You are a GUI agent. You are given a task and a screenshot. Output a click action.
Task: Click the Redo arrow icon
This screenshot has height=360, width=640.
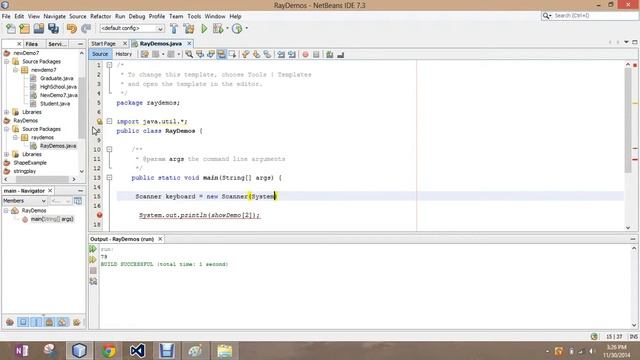click(86, 29)
